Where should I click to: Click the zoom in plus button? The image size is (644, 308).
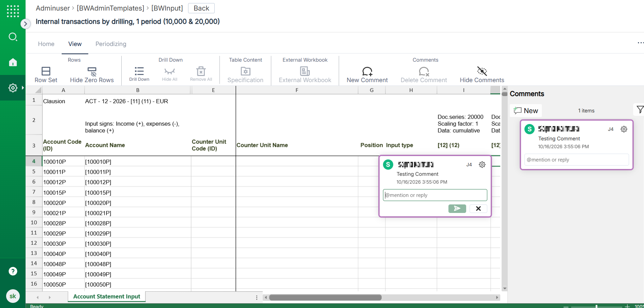pyautogui.click(x=627, y=306)
